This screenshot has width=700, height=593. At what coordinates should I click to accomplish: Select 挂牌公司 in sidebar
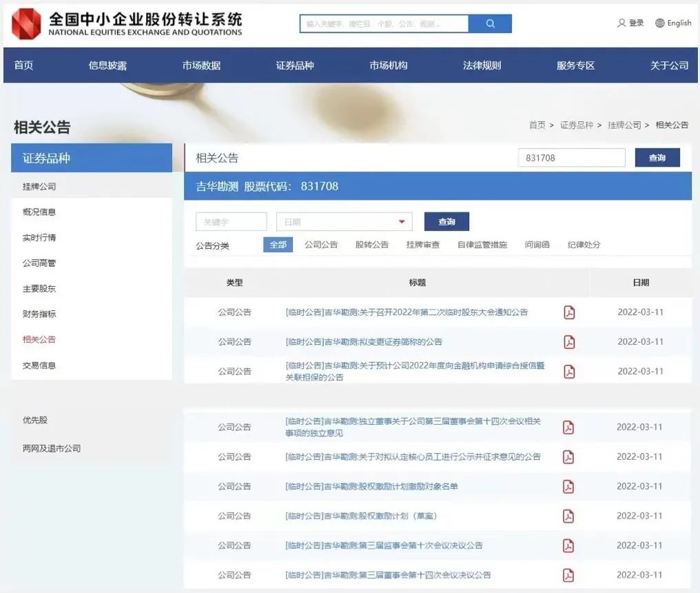pos(39,186)
